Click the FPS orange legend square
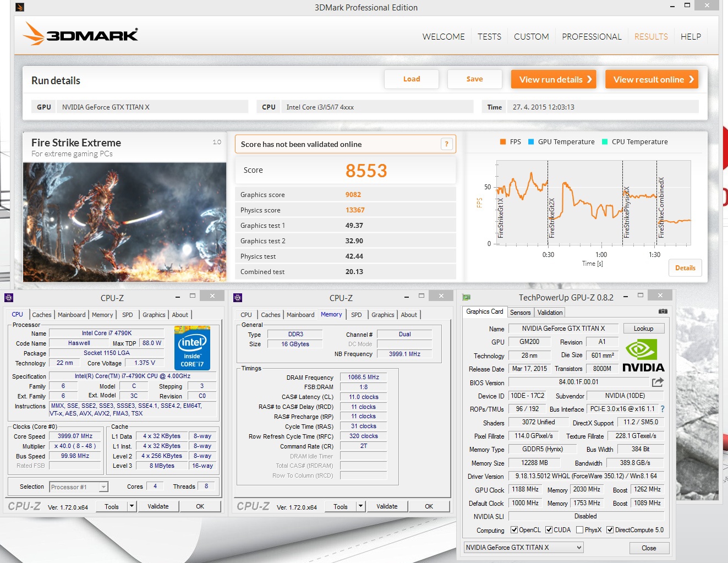The height and width of the screenshot is (563, 728). pos(503,141)
